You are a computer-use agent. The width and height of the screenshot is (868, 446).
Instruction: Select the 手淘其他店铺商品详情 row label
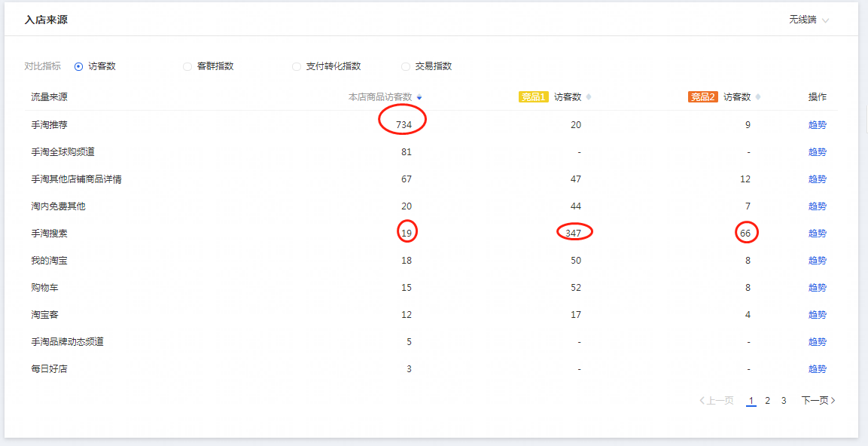(x=76, y=179)
